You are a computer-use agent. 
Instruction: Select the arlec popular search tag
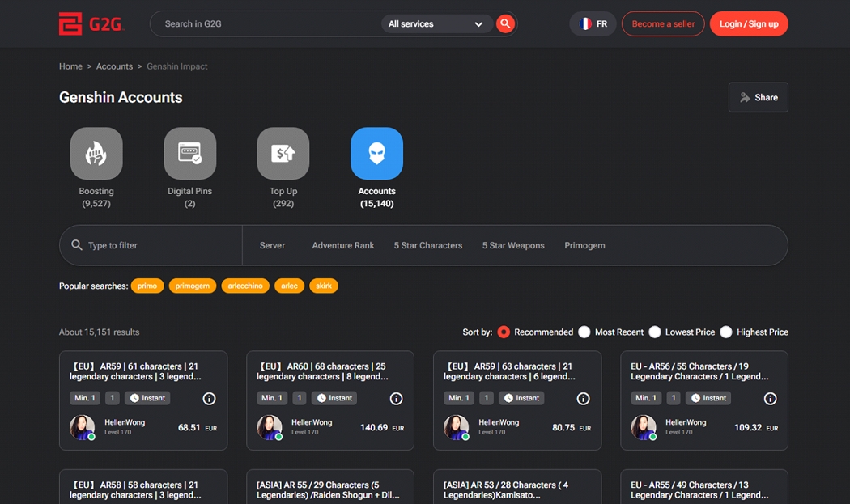pyautogui.click(x=290, y=286)
